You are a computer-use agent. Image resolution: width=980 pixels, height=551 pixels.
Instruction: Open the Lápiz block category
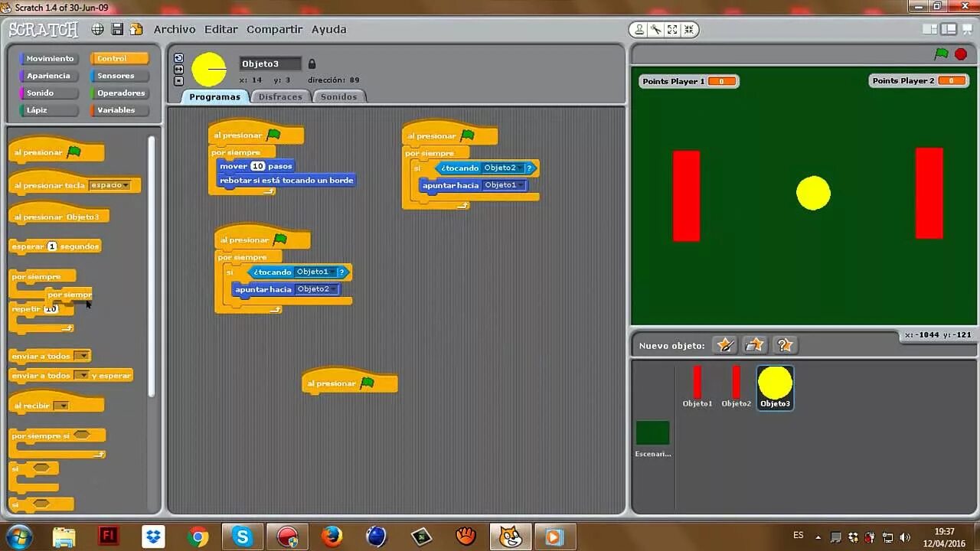click(50, 110)
